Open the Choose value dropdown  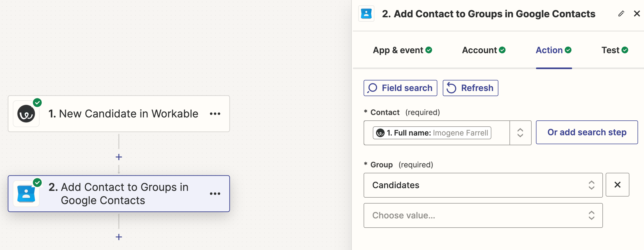[x=483, y=215]
